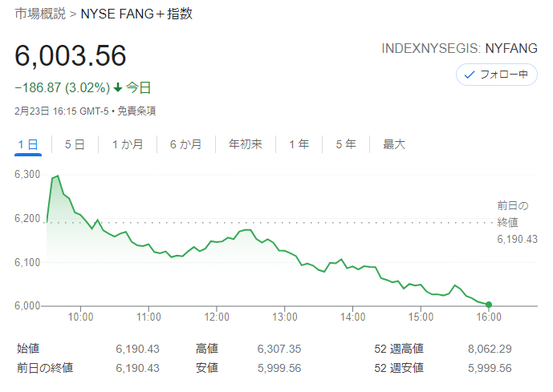The width and height of the screenshot is (553, 392).
Task: Switch to the 1年 chart tab
Action: point(299,144)
